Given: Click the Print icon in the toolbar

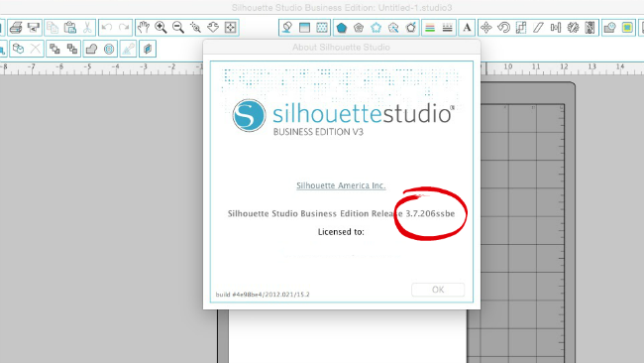Looking at the screenshot, I should click(16, 28).
